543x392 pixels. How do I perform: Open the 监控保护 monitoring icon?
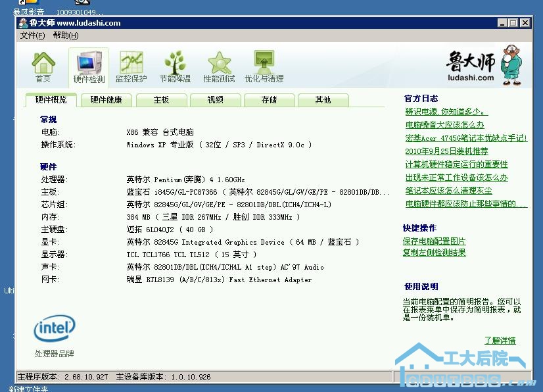[131, 67]
